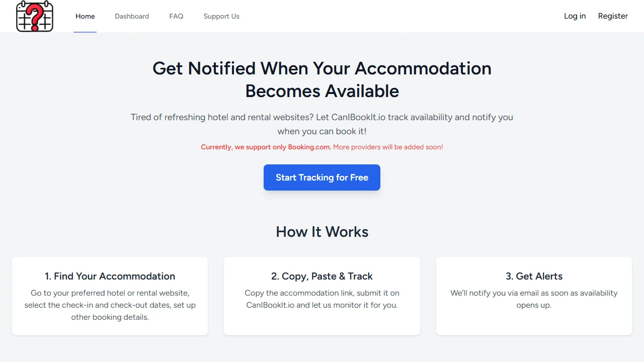Click the Copy, Paste & Track card

click(321, 296)
